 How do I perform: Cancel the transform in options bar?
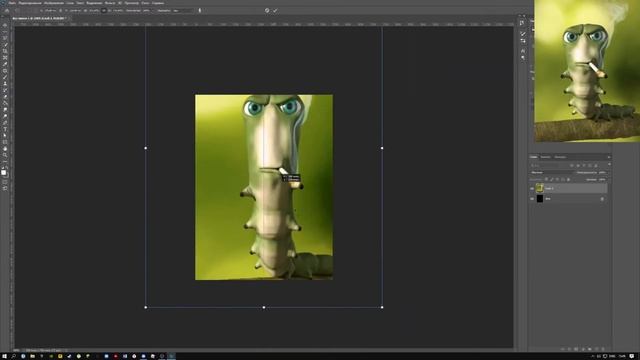267,11
